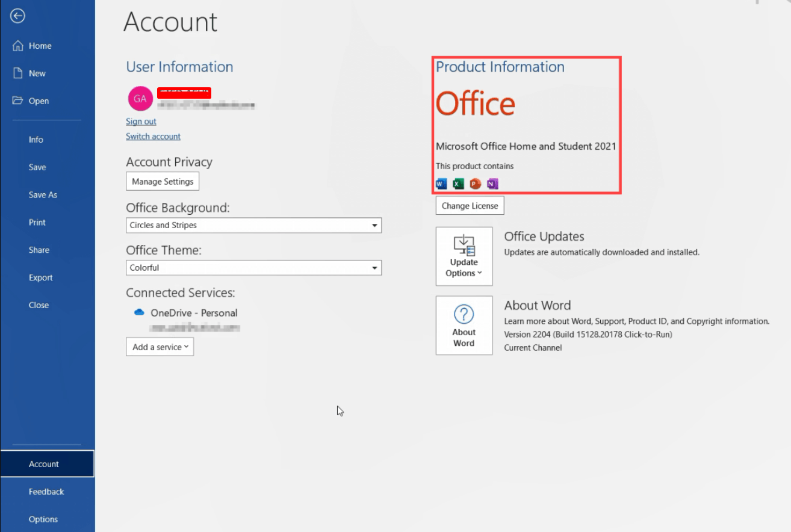
Task: Click the 'OneDrive - Personal' service entry
Action: pyautogui.click(x=194, y=313)
